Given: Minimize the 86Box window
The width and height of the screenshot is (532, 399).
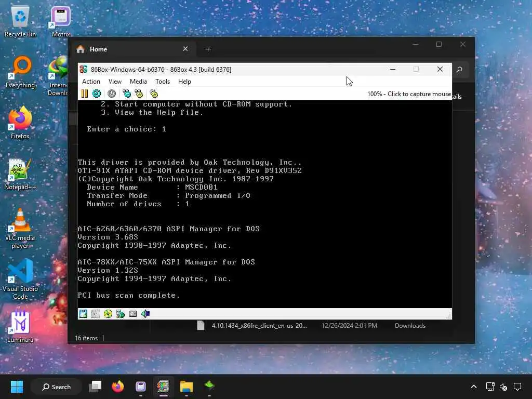Looking at the screenshot, I should (393, 69).
